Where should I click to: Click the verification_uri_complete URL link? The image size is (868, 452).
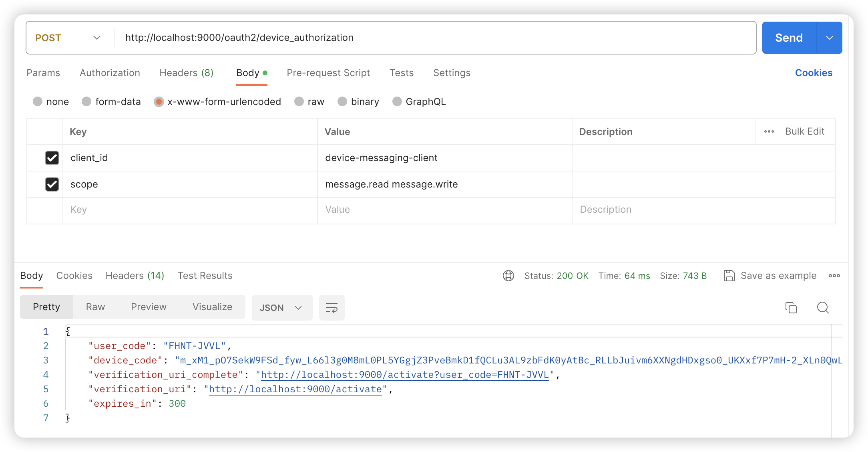point(404,375)
